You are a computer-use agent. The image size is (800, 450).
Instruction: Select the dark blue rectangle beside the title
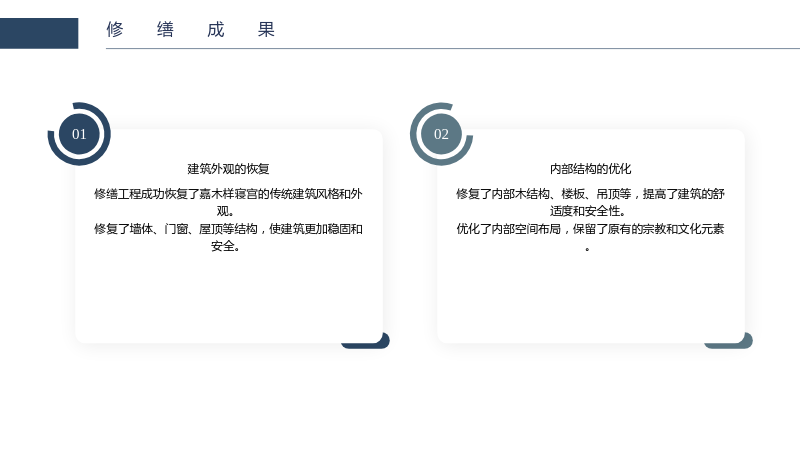pos(39,33)
